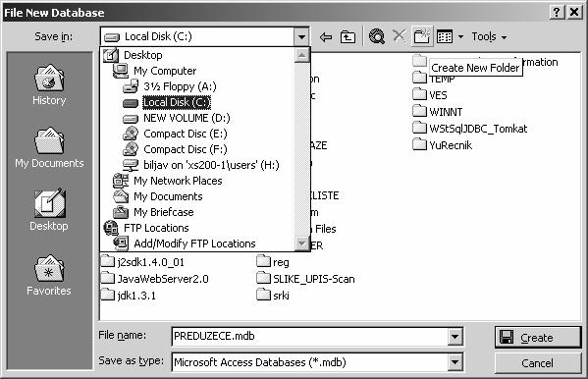This screenshot has width=588, height=379.
Task: Click the Create New Folder icon
Action: click(422, 36)
